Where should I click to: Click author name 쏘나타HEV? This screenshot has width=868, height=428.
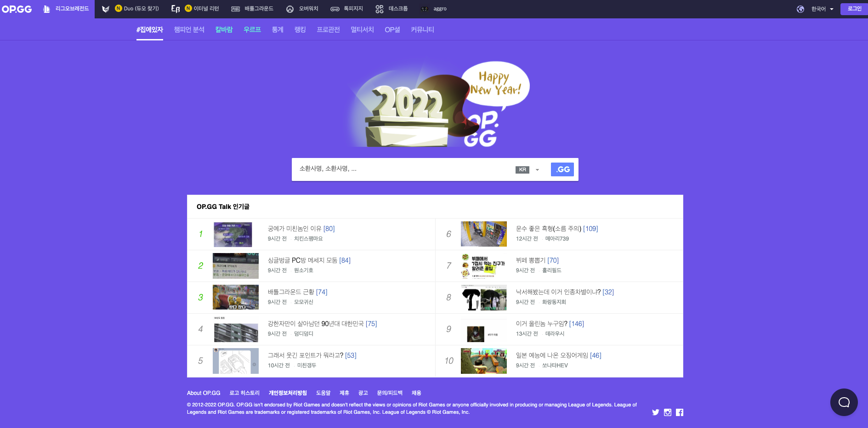(x=555, y=366)
